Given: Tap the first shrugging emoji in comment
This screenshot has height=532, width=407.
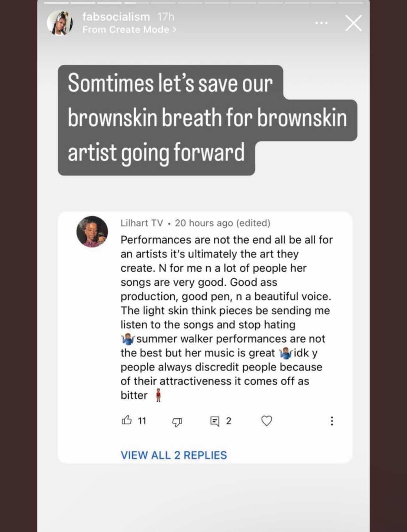Looking at the screenshot, I should point(127,339).
